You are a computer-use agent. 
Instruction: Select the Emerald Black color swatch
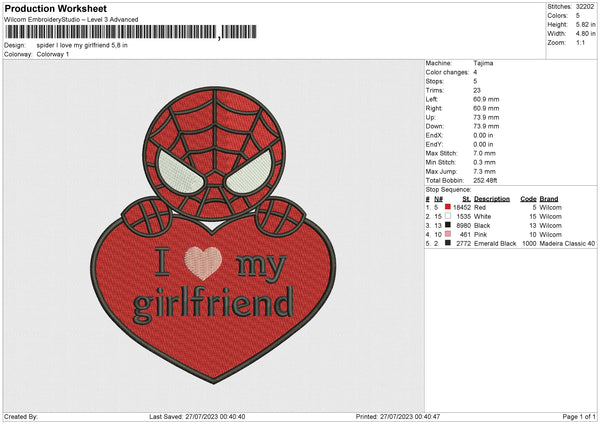tap(448, 243)
